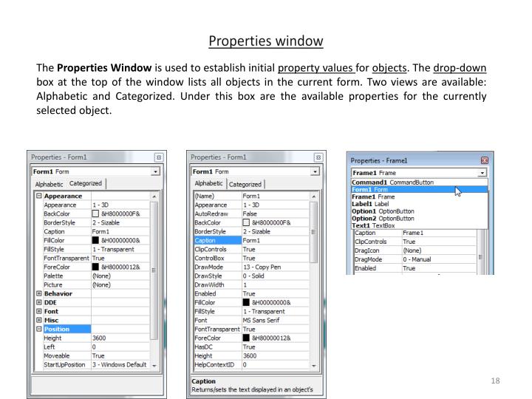The height and width of the screenshot is (399, 532).
Task: Select DrawWidth property row
Action: (251, 284)
